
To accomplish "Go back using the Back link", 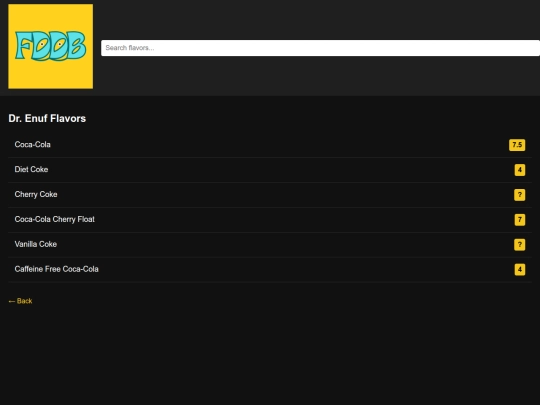I will (20, 301).
